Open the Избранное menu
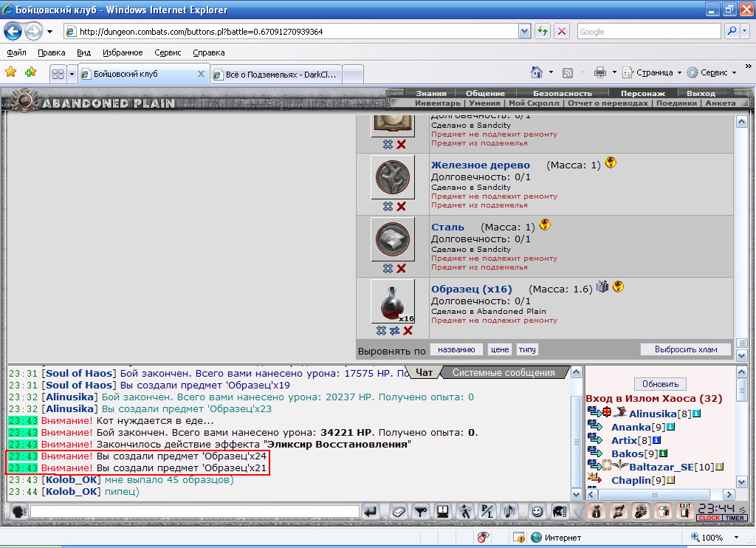Viewport: 756px width, 548px height. click(x=123, y=52)
